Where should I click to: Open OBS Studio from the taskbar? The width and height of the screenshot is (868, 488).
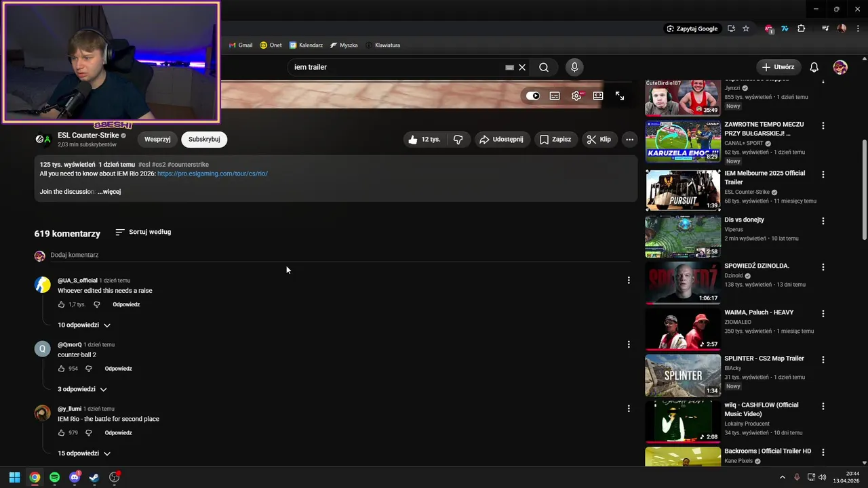pos(114,477)
